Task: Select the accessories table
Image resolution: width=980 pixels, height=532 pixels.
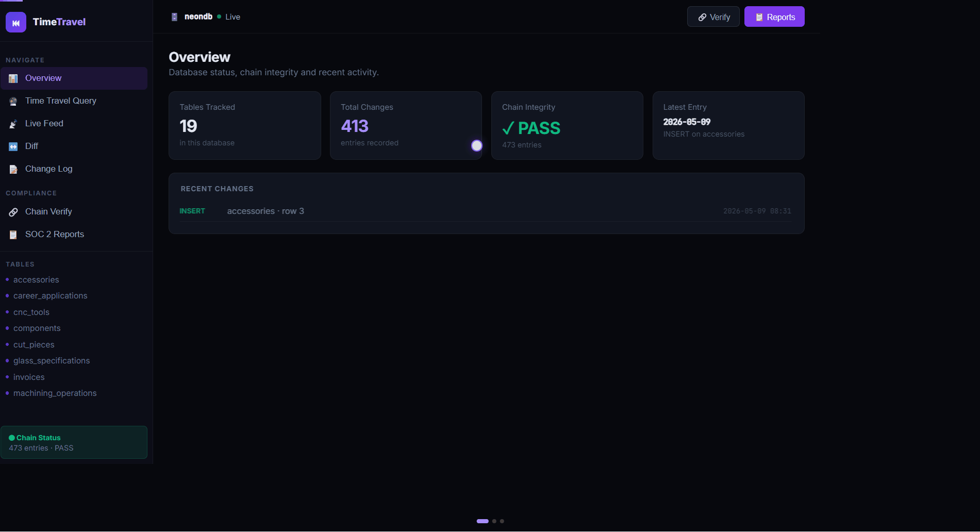Action: (36, 280)
